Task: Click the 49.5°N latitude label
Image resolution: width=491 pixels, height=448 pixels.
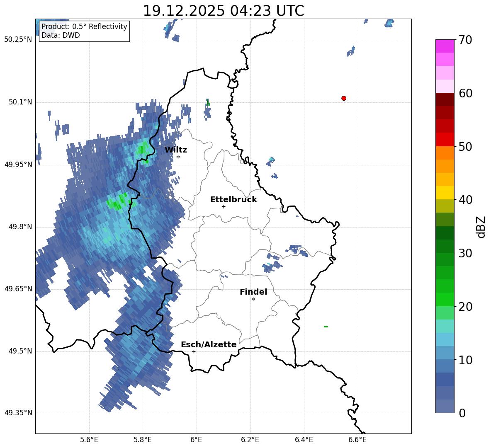Action: (x=20, y=351)
